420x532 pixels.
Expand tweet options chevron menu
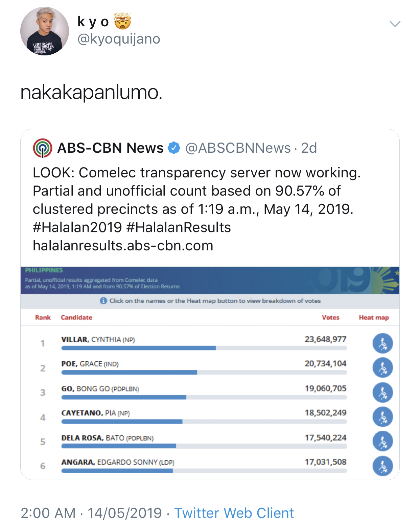click(395, 24)
